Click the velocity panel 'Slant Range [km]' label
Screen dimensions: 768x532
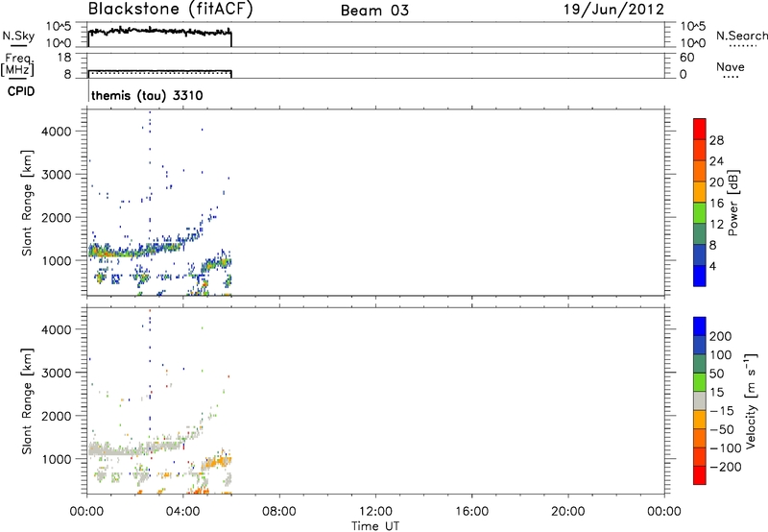click(27, 401)
